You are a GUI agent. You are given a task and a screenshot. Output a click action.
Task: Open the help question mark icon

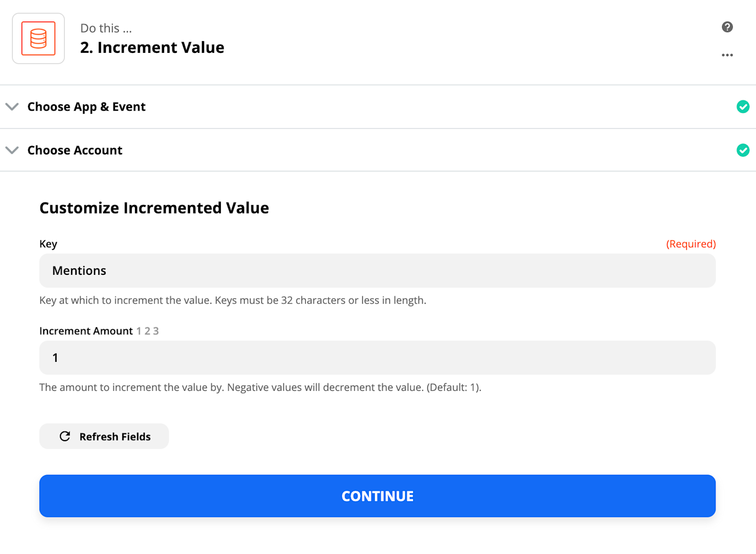coord(727,27)
